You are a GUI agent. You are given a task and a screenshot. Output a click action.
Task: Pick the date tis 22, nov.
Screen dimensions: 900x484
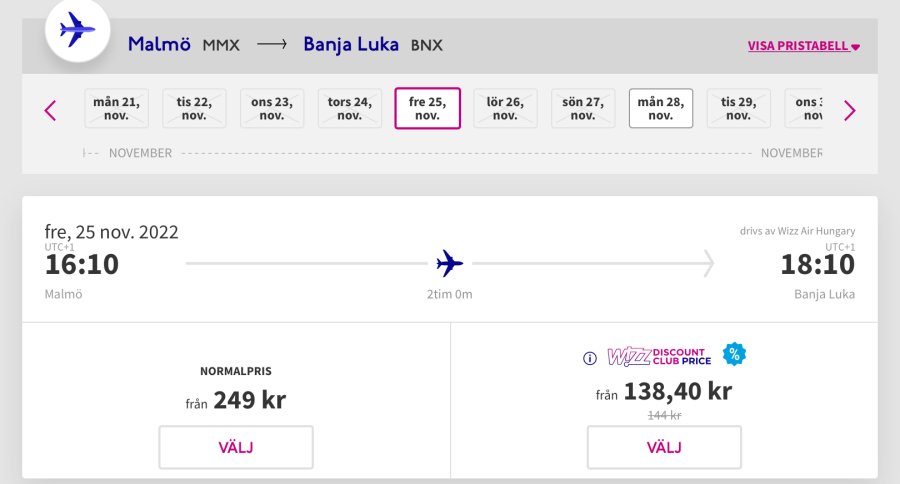194,109
